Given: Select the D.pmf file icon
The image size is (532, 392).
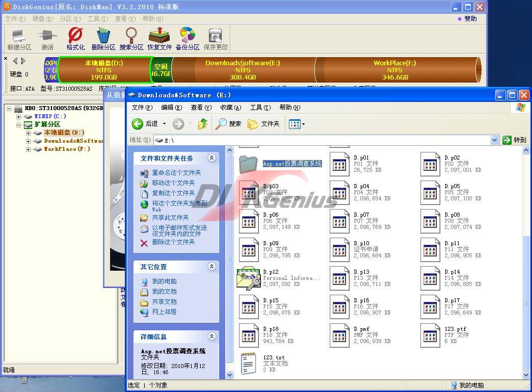Looking at the screenshot, I should click(339, 335).
